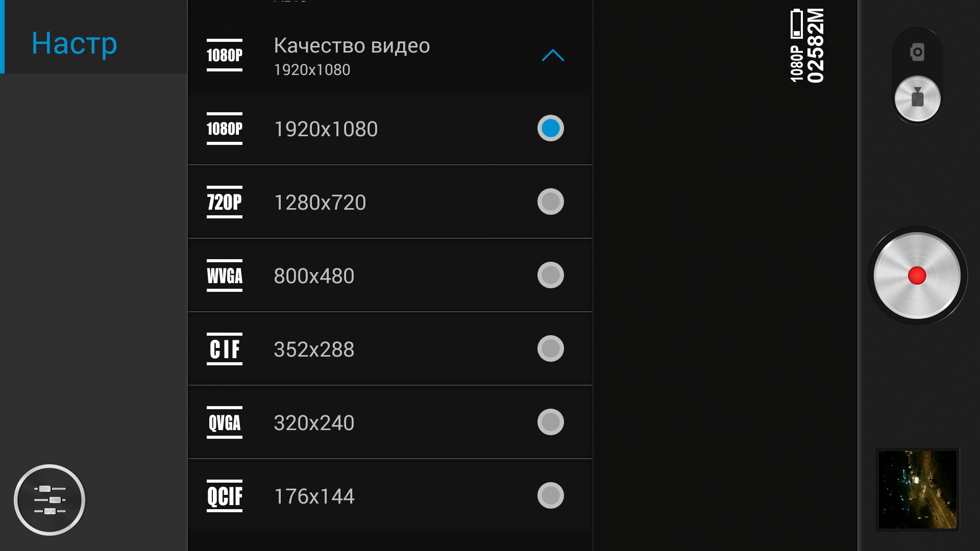Open the last captured video thumbnail
This screenshot has width=980, height=551.
click(917, 490)
